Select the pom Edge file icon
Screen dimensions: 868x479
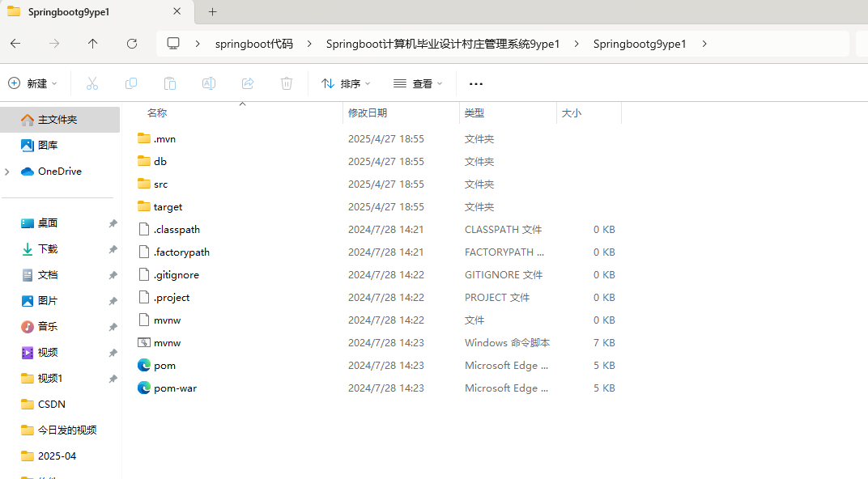click(144, 365)
